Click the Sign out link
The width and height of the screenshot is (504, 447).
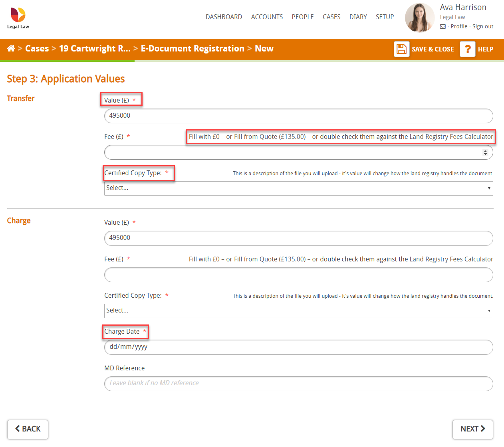pos(482,26)
